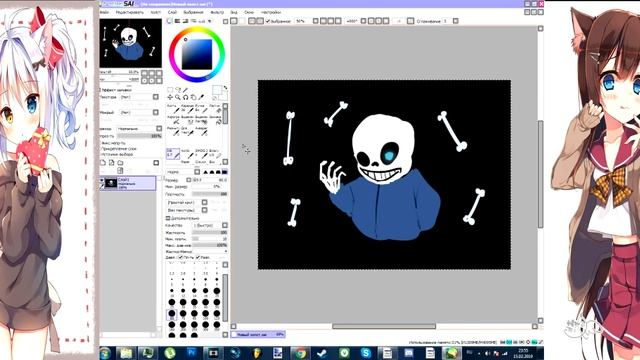Toggle visibility eye of Слой1
The image size is (640, 360).
click(102, 180)
